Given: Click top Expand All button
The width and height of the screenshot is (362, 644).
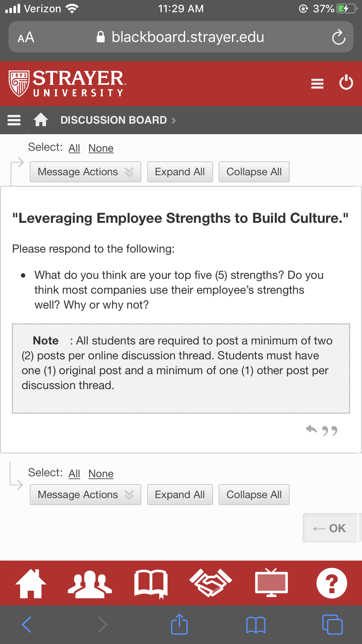Looking at the screenshot, I should [180, 172].
